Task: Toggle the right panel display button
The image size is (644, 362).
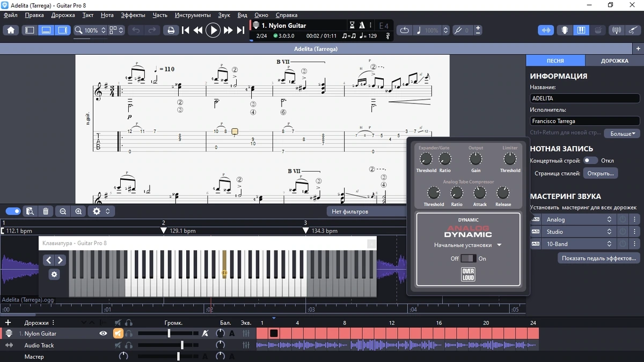Action: click(62, 30)
